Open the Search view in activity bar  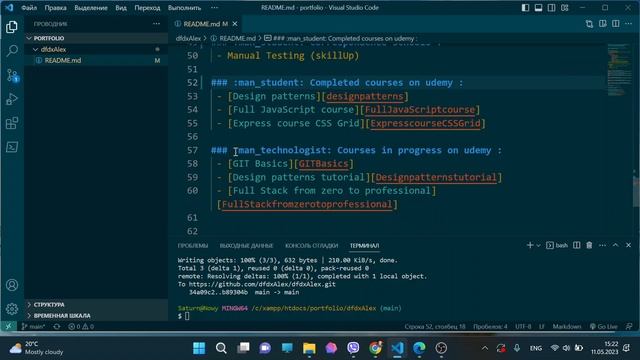click(x=12, y=51)
